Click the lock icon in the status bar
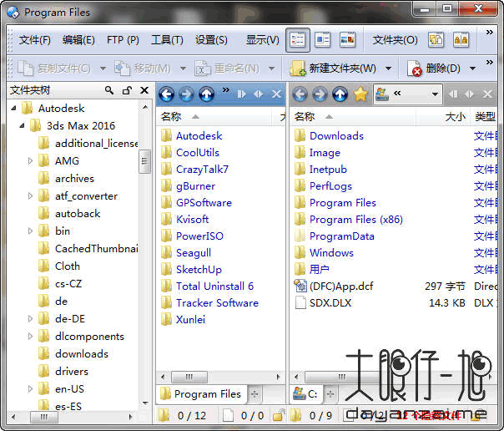The width and height of the screenshot is (504, 431). coord(279,415)
